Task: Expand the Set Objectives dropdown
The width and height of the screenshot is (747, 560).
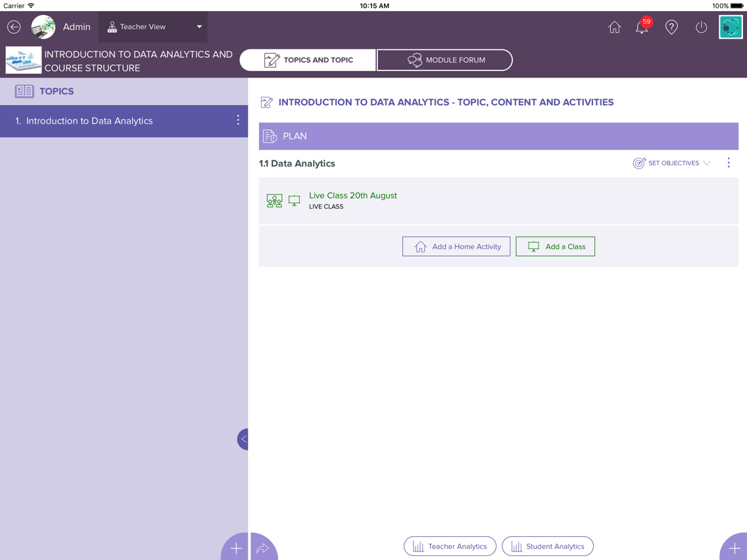Action: click(672, 163)
